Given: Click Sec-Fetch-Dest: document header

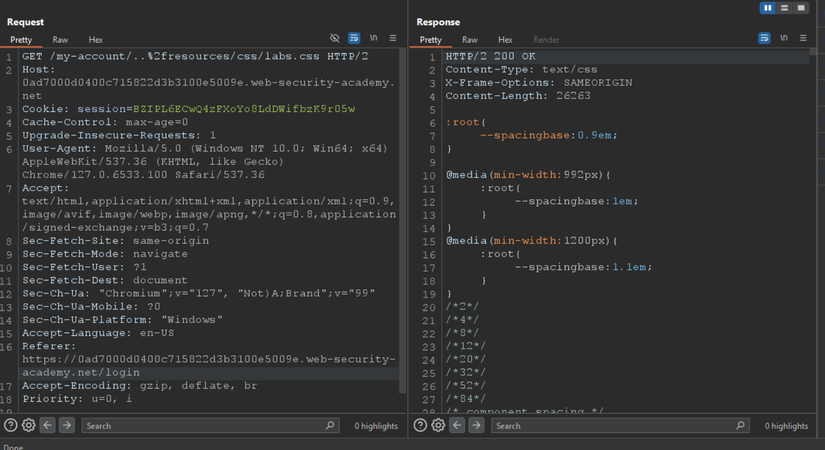Looking at the screenshot, I should pyautogui.click(x=105, y=280).
